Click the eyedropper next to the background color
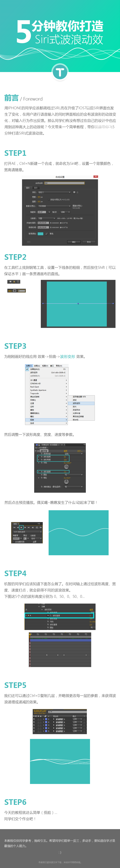 point(47,234)
